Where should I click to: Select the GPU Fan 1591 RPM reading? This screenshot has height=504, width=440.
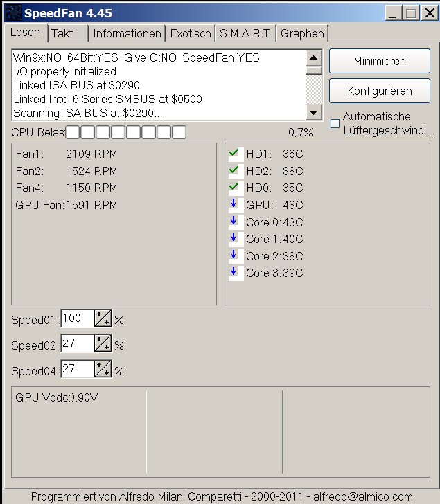point(67,205)
